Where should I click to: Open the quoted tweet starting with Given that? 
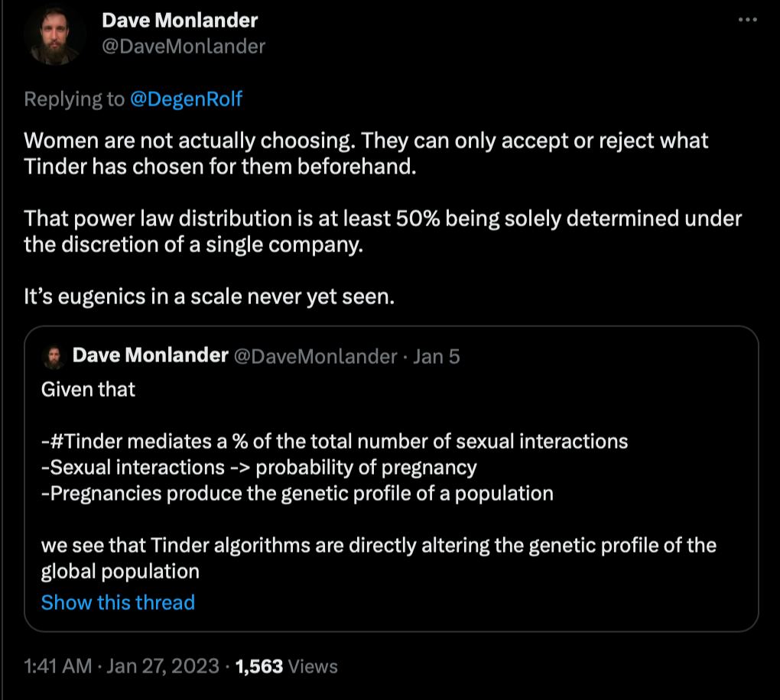391,478
